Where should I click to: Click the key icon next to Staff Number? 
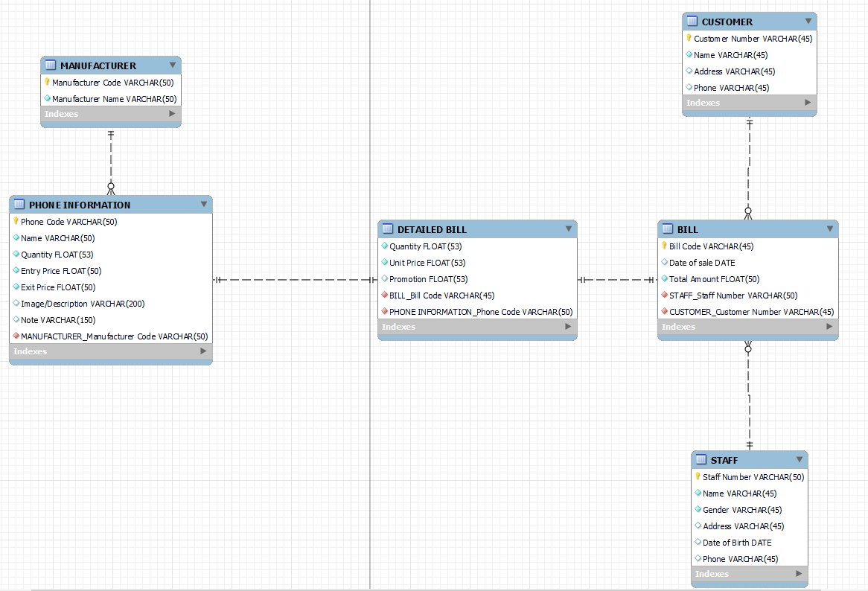pos(698,477)
